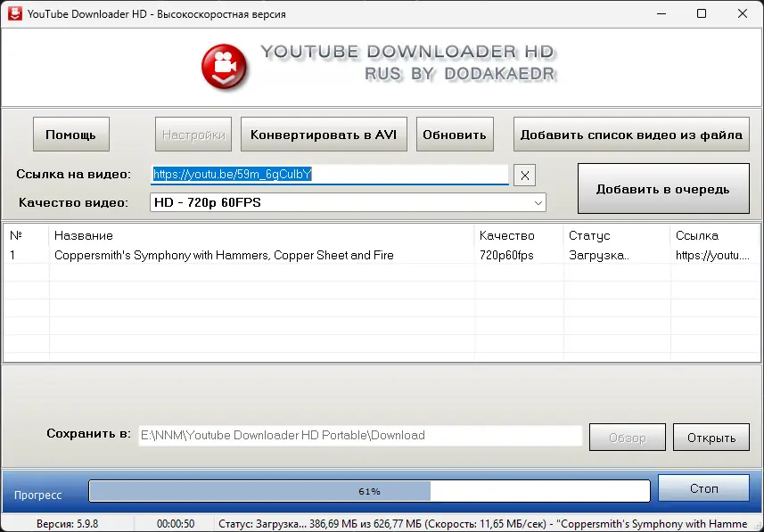Click the Статус column header
The image size is (764, 532).
coord(617,236)
